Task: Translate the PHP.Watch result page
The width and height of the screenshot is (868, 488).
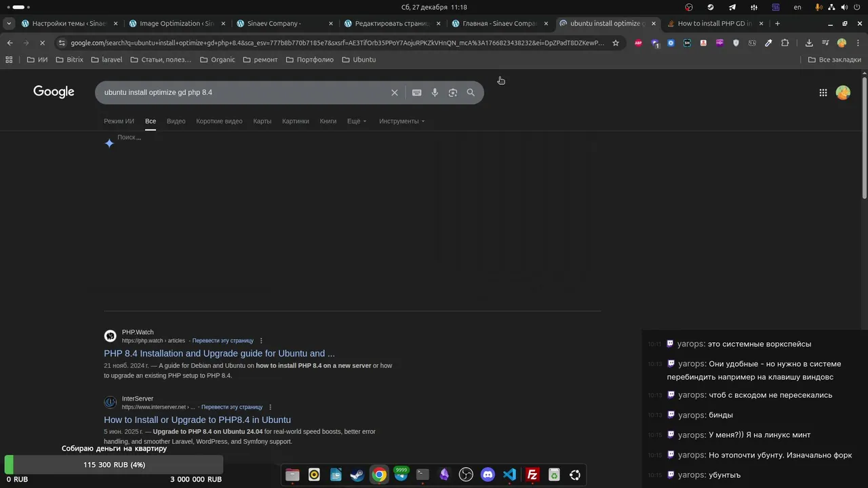Action: pyautogui.click(x=222, y=341)
